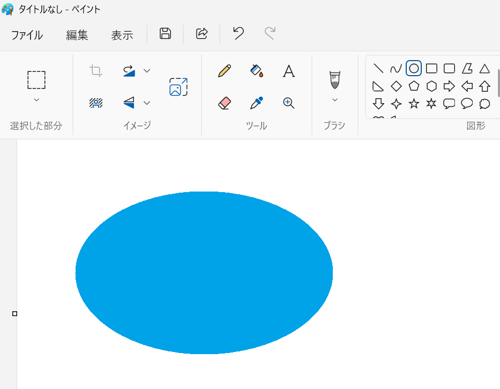Select the cloud callout shape
The image size is (500, 389).
tap(485, 104)
